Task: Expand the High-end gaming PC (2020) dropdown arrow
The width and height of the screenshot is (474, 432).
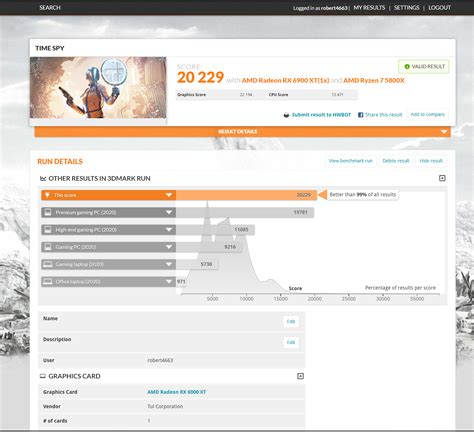Action: pyautogui.click(x=169, y=230)
